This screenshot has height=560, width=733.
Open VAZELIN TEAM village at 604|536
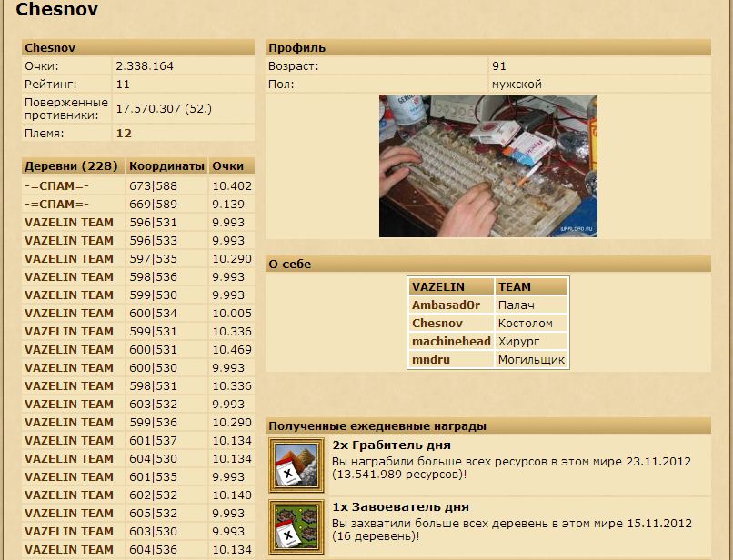[69, 550]
